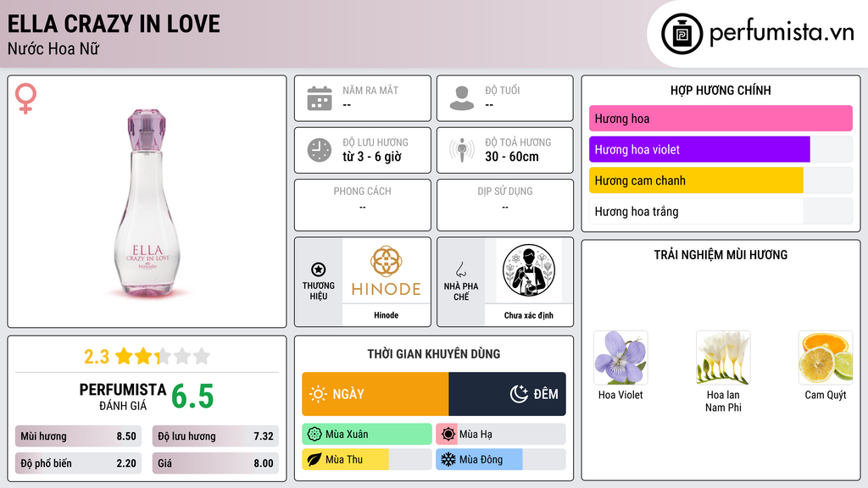Viewport: 868px width, 488px height.
Task: Click the Mùa Xuân season bar
Action: coord(367,435)
